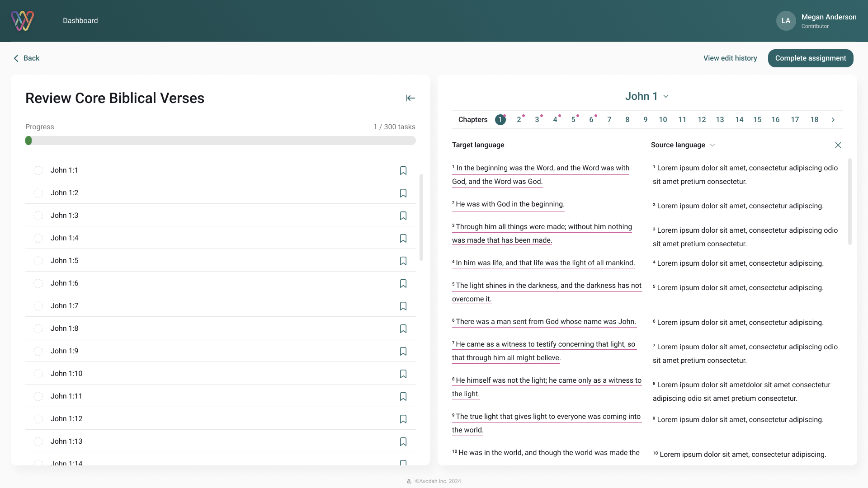Viewport: 868px width, 488px height.
Task: Close the source language column
Action: point(838,145)
